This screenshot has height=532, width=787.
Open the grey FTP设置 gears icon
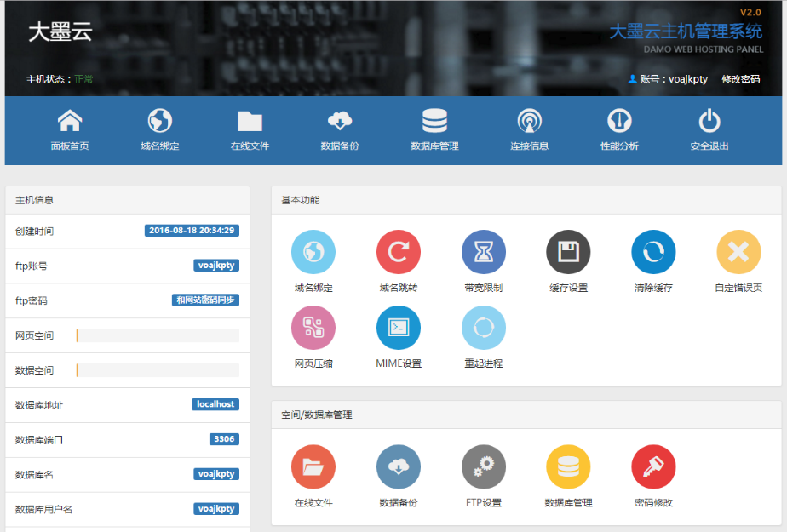[x=483, y=466]
